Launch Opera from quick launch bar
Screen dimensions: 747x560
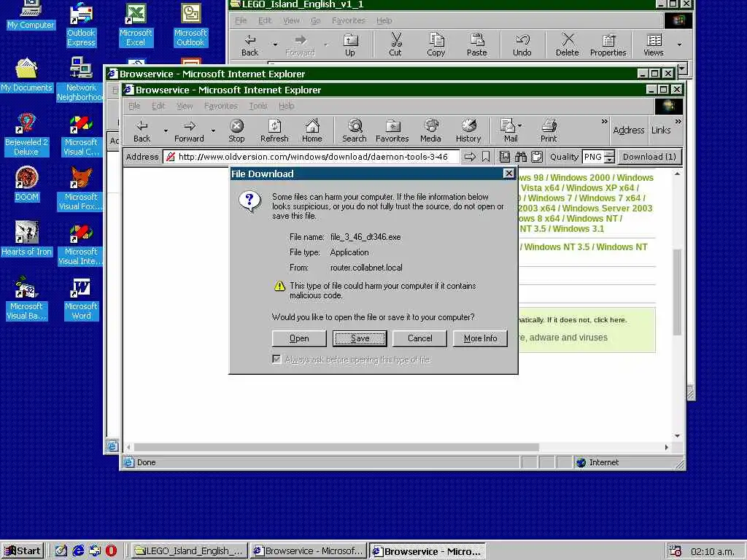pos(111,551)
